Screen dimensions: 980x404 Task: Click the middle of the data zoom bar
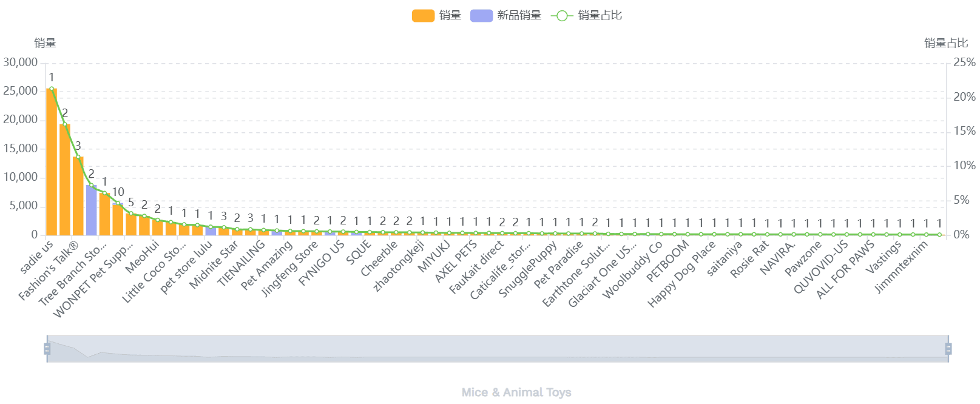[x=498, y=349]
